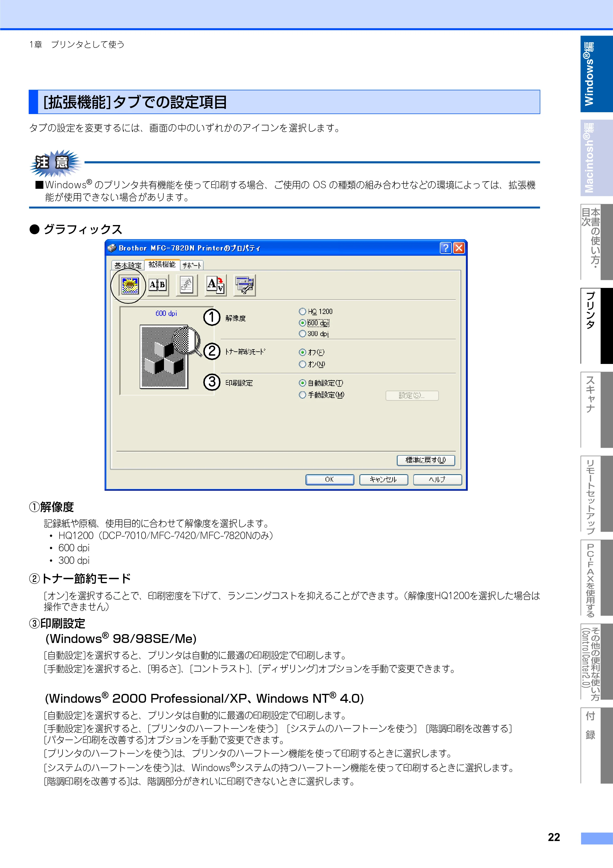Close the Brother MFC-7820N properties dialog
This screenshot has width=613, height=868.
point(459,248)
